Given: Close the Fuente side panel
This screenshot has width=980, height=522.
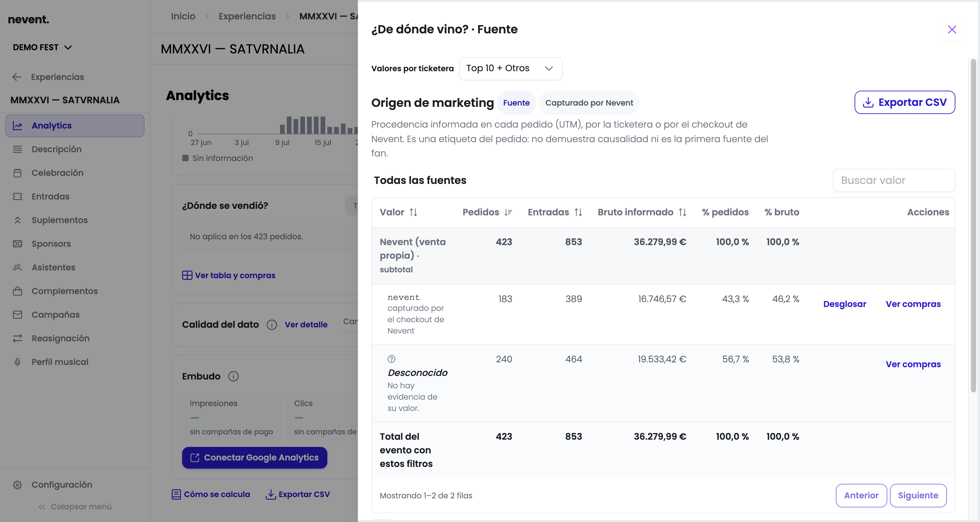Looking at the screenshot, I should point(952,29).
